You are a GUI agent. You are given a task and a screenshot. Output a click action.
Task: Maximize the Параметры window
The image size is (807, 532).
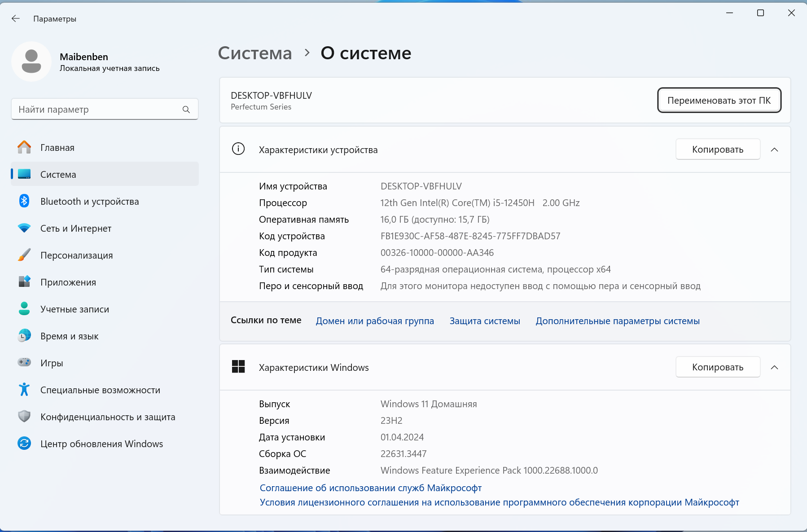(x=760, y=13)
